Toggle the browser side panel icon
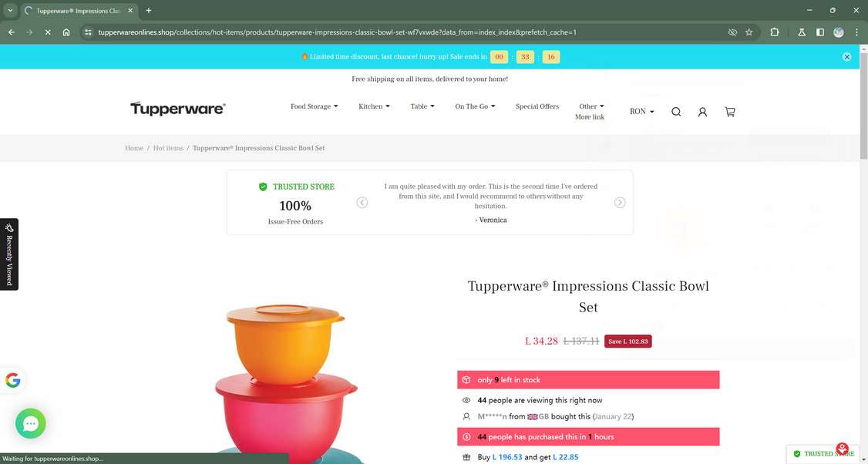Viewport: 868px width, 464px height. [820, 32]
